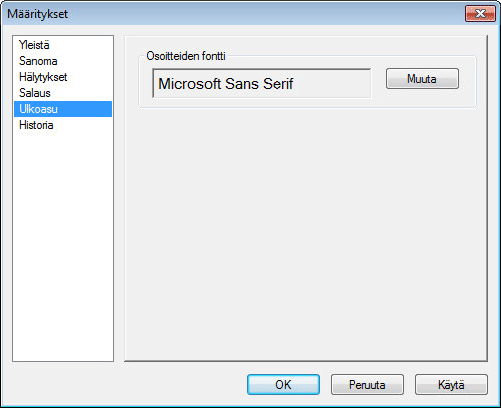The width and height of the screenshot is (501, 408).
Task: Close the Määritykset dialog with X
Action: pyautogui.click(x=480, y=14)
